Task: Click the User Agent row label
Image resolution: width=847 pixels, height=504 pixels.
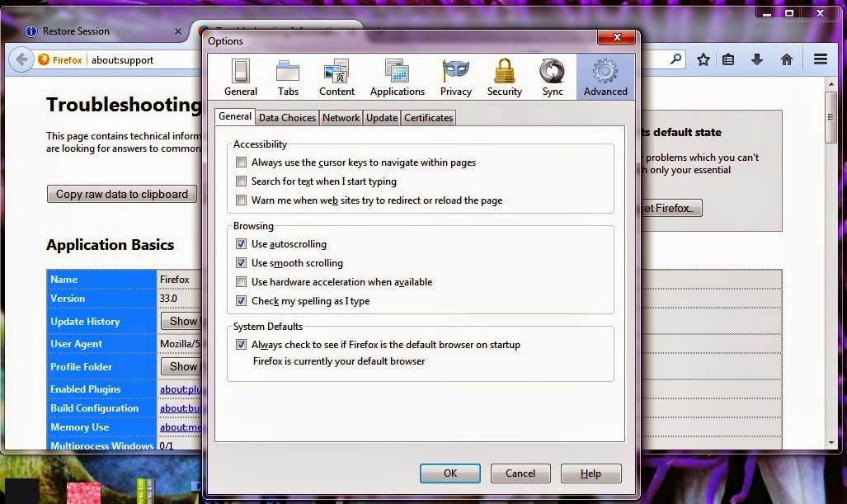Action: tap(76, 344)
